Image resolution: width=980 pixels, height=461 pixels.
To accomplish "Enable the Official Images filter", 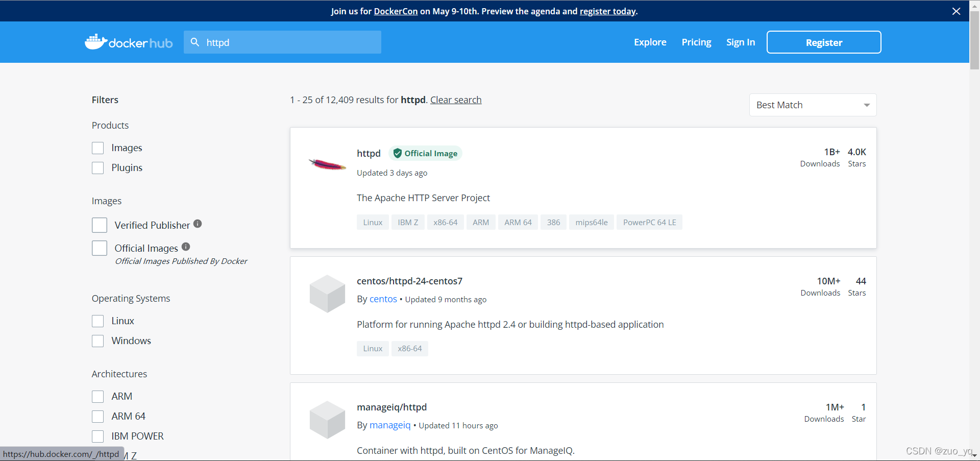I will [100, 248].
